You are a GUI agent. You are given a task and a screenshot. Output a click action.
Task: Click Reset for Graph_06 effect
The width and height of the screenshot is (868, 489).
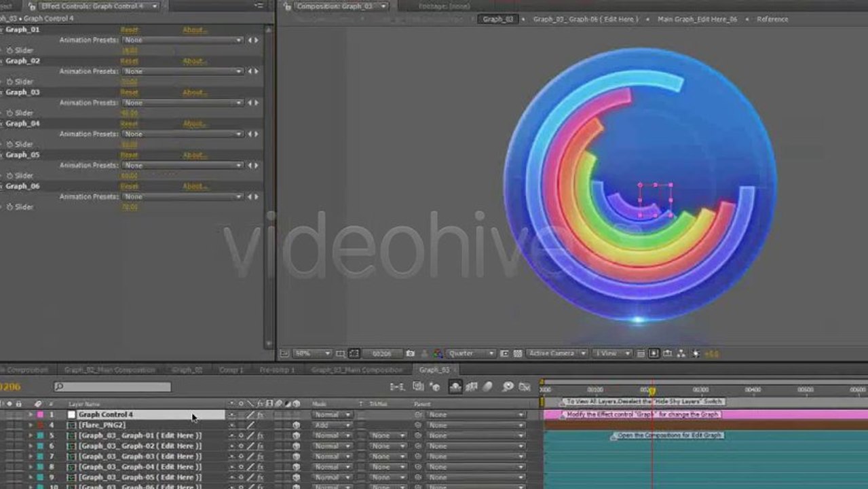coord(129,186)
